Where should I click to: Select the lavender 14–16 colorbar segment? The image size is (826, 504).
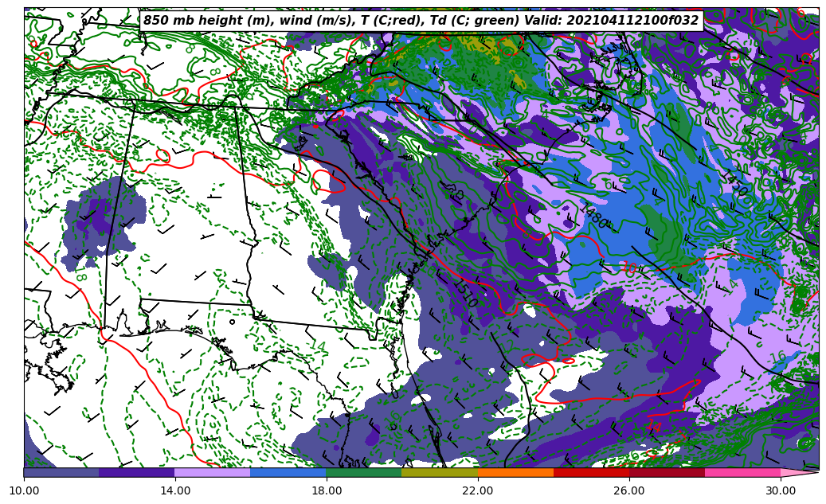click(213, 472)
